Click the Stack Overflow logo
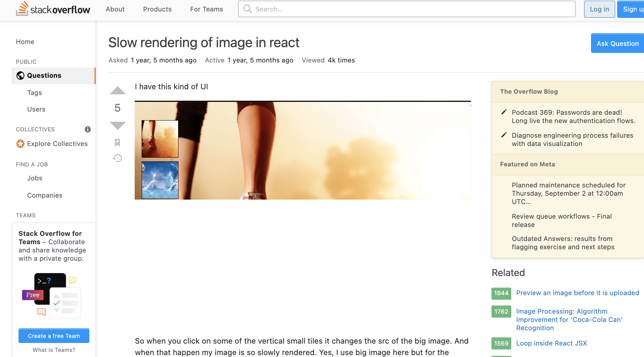This screenshot has width=644, height=357. (x=53, y=9)
